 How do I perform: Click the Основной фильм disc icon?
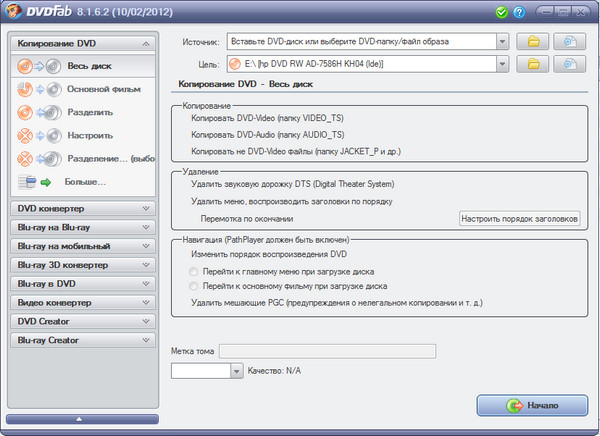(x=39, y=90)
